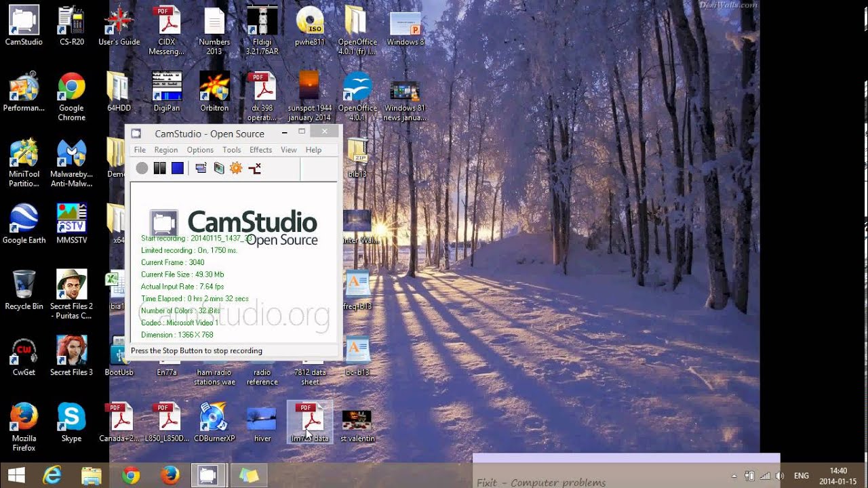Select the MMSSTV desktop shortcut
The width and height of the screenshot is (868, 488).
tap(71, 224)
